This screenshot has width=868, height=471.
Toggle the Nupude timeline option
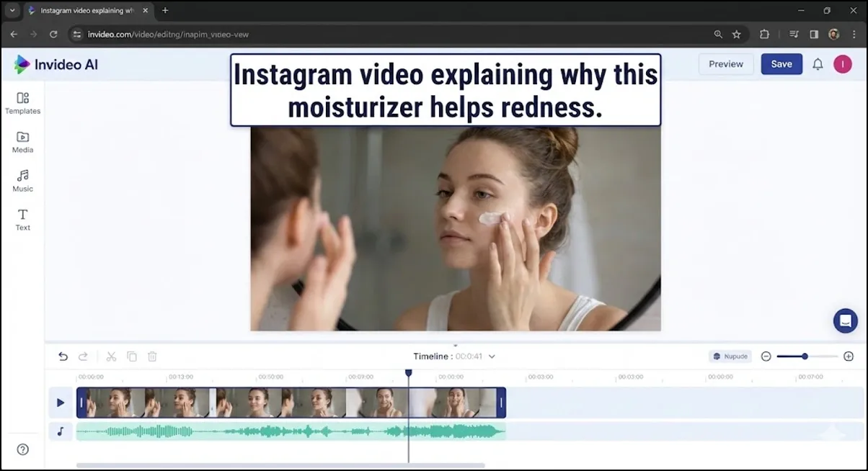730,356
